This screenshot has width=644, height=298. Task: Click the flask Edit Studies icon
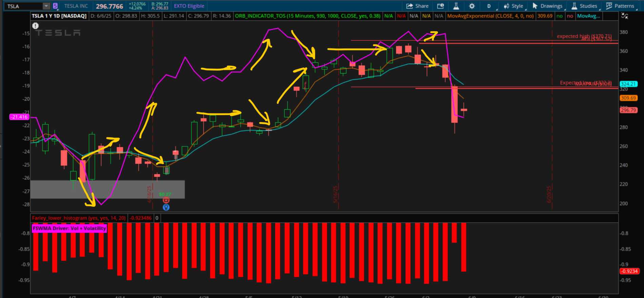pos(456,6)
